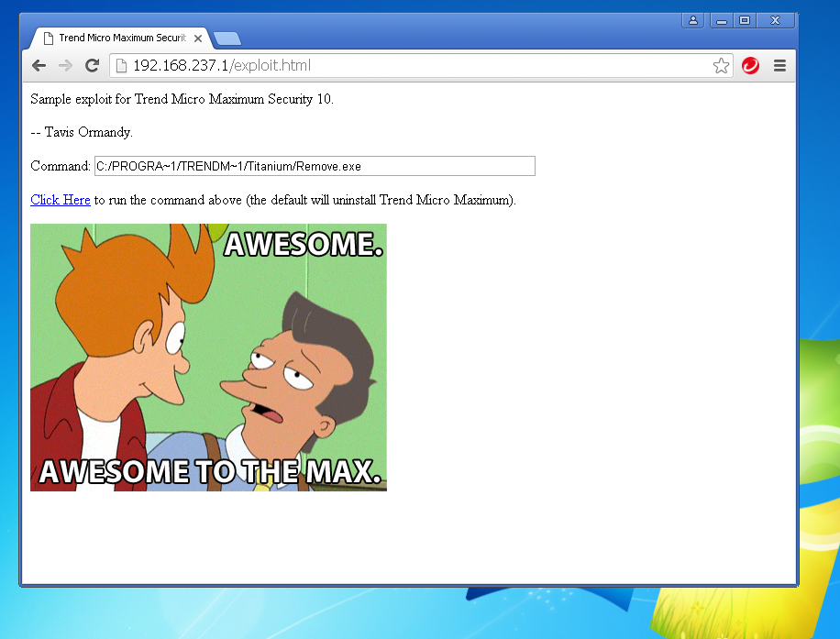840x639 pixels.
Task: Close the Trend Micro Maximum Security tab
Action: (198, 38)
